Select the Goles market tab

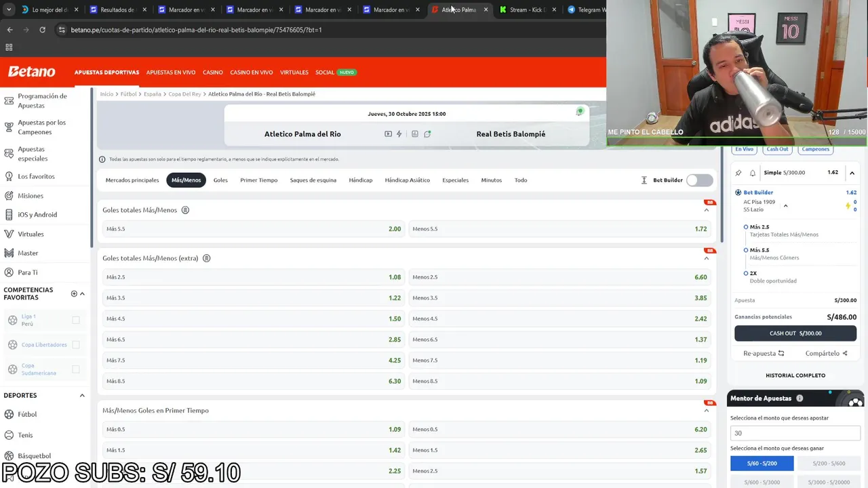[220, 180]
